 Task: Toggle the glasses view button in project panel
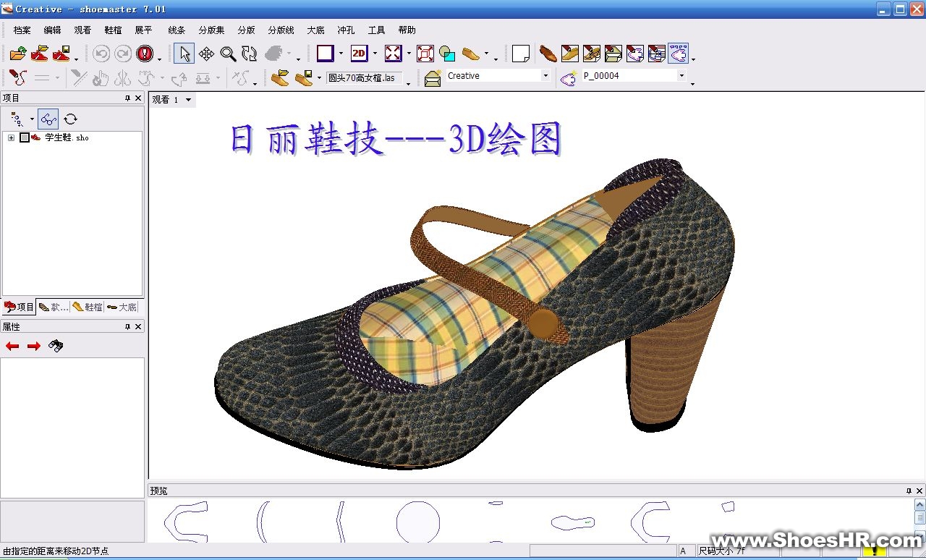tap(48, 119)
